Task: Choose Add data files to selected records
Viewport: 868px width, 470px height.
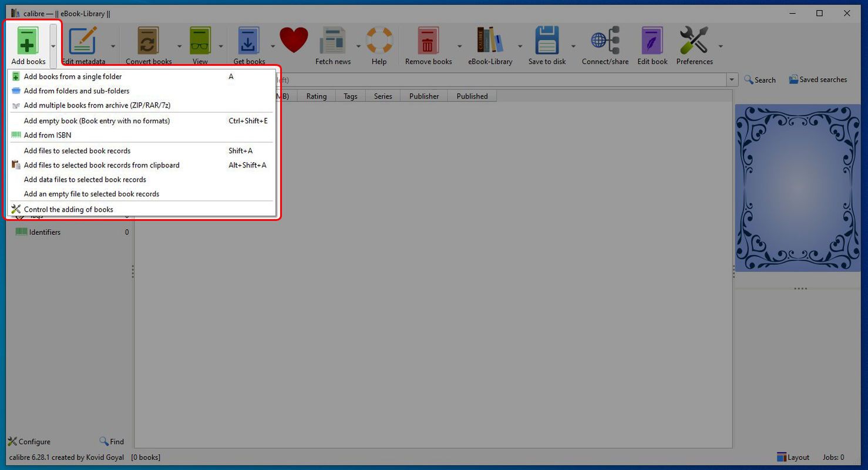Action: (x=141, y=179)
